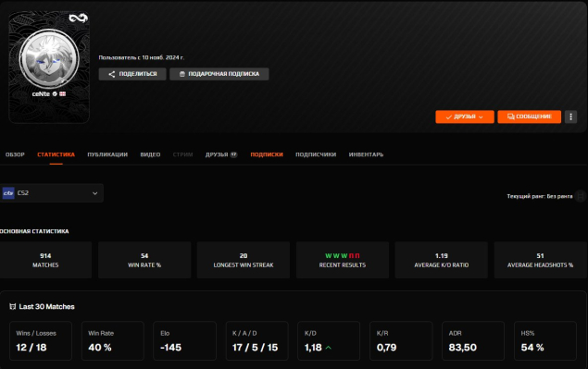Click the 54 Win Rate % card

144,260
